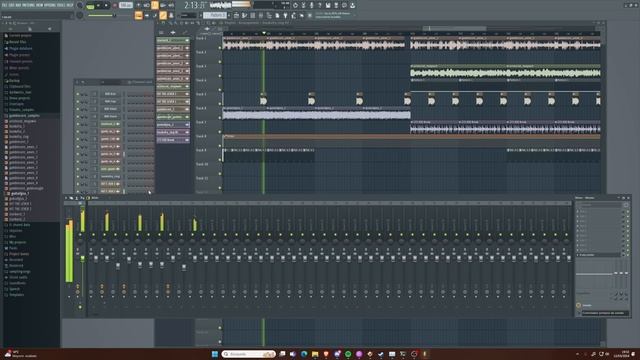This screenshot has height=360, width=640.
Task: Open the EDIT menu
Action: [11, 5]
